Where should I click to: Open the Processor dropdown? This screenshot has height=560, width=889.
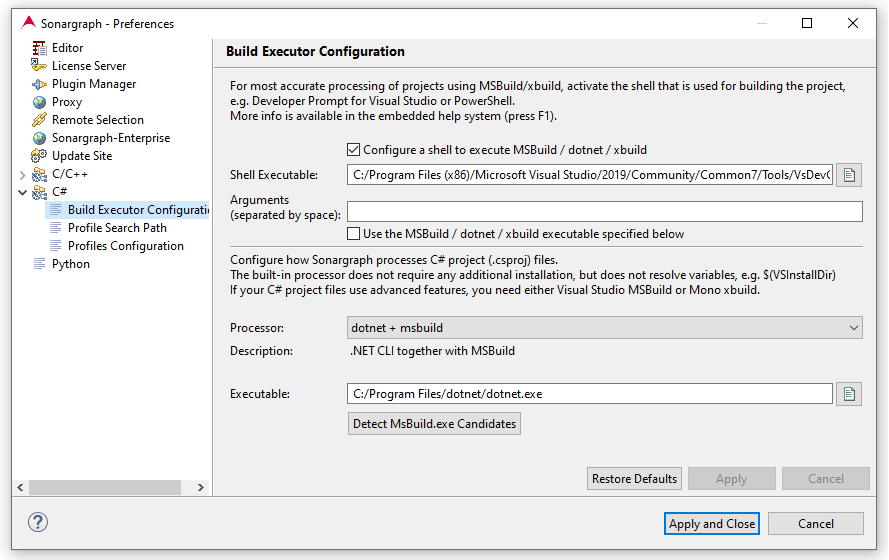coord(604,328)
